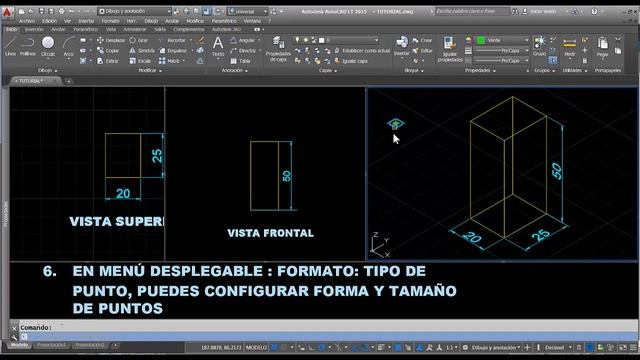Click the AutoCAD application menu logo
Viewport: 640px width, 360px height.
click(7, 12)
